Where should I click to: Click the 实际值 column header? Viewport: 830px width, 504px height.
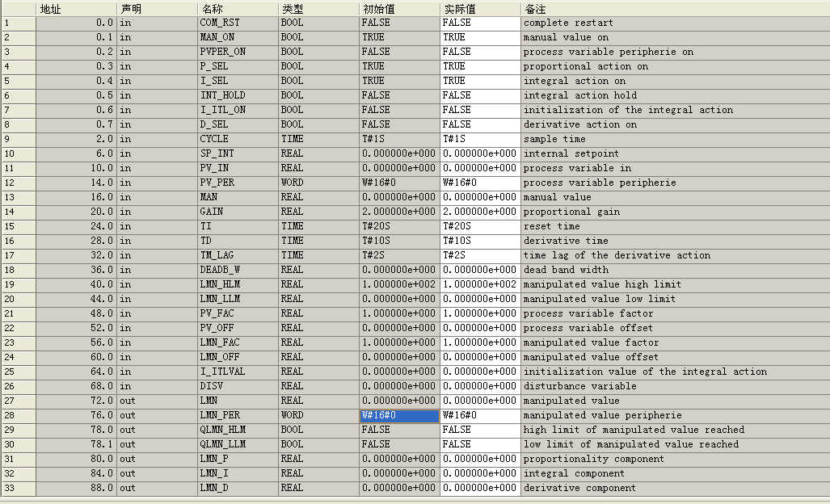pos(480,8)
